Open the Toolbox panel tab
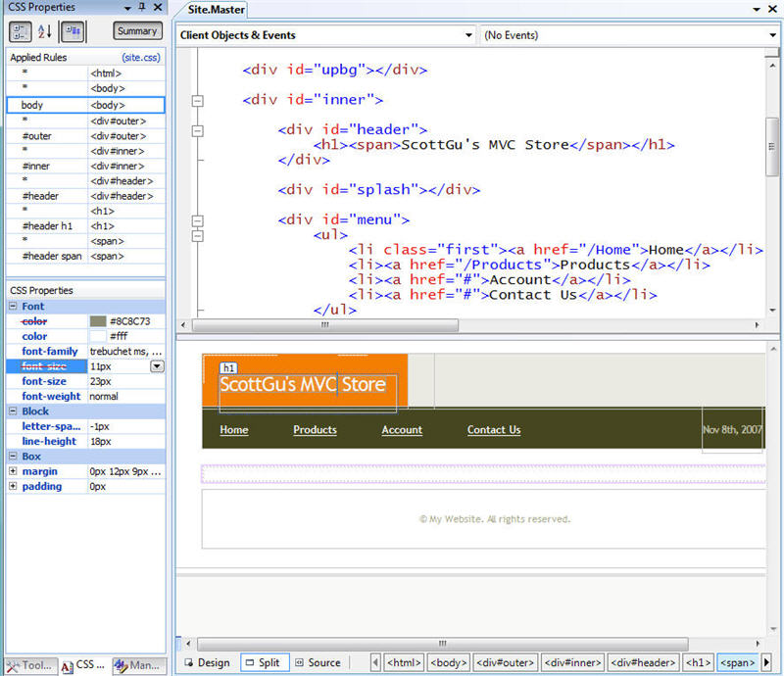This screenshot has width=784, height=676. [30, 666]
